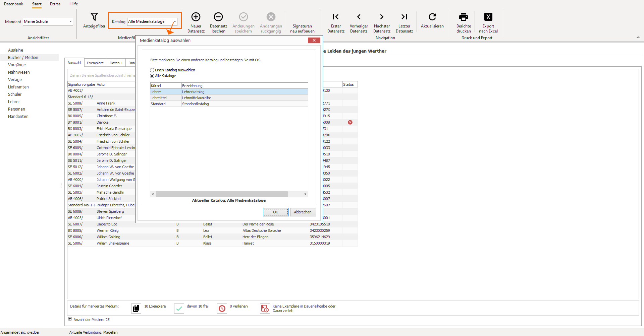Refresh data with Aktualisieren icon
This screenshot has width=644, height=336.
coord(432,17)
